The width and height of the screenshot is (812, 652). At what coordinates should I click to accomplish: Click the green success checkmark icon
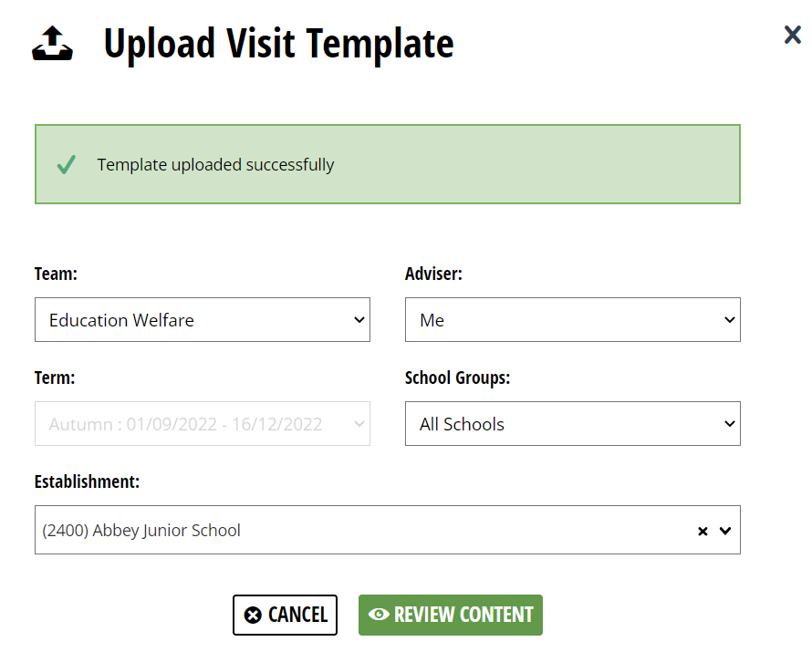[67, 164]
